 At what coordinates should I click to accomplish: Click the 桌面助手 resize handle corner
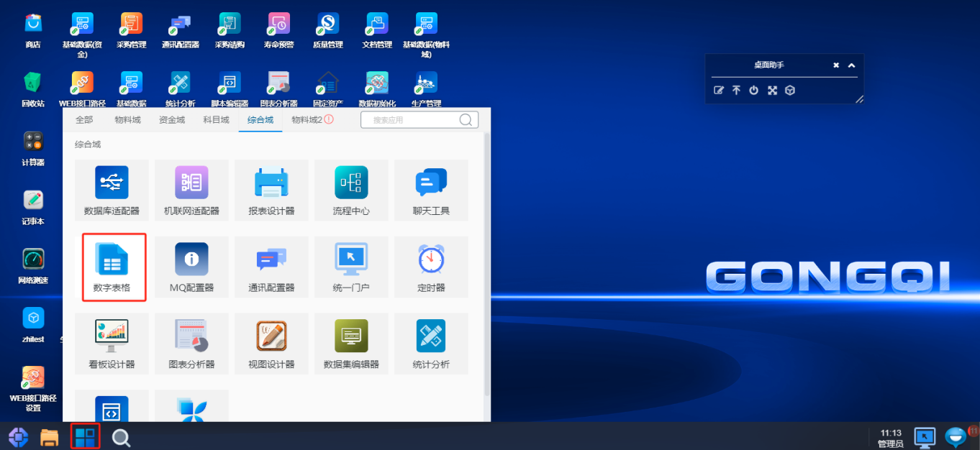(859, 100)
